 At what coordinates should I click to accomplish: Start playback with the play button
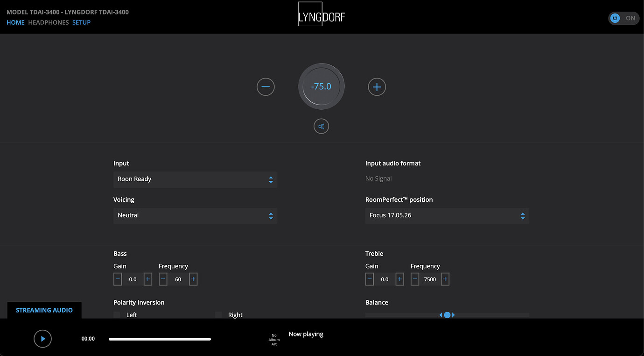pos(42,339)
